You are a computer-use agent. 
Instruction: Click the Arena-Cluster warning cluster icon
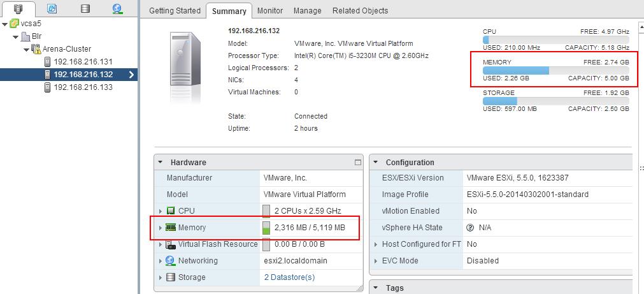click(36, 49)
